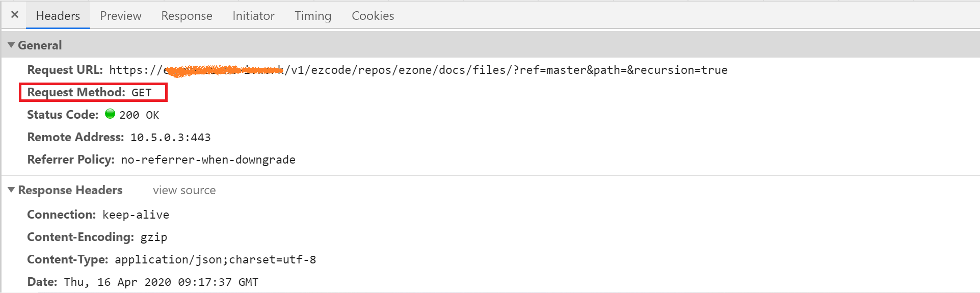Switch to the Headers tab
Screen dimensions: 980x293
(58, 16)
